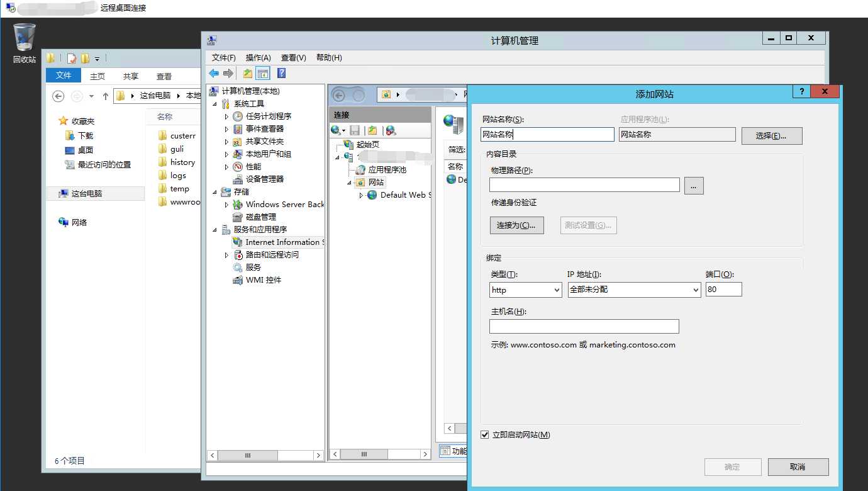Click the IIS navigation back round button
The image size is (868, 491).
pos(339,96)
